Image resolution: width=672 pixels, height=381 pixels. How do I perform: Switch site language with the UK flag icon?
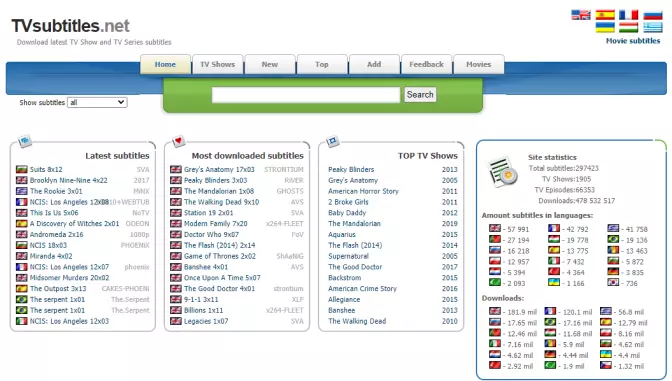581,15
